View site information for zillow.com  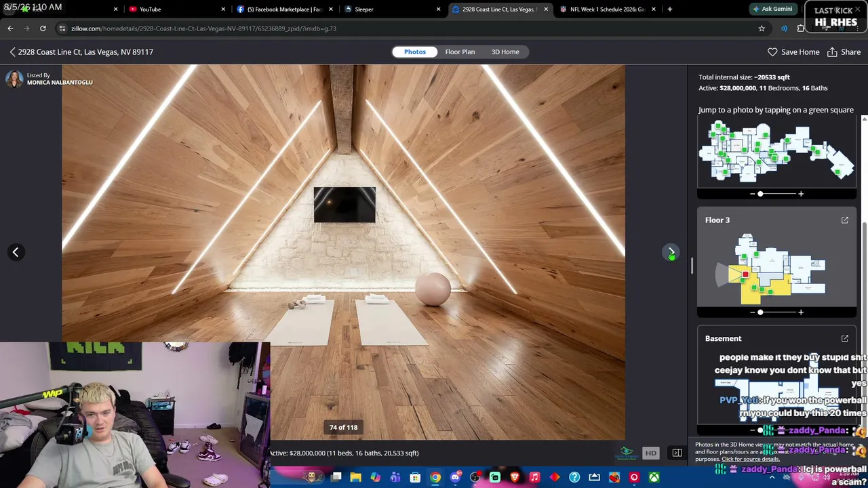tap(62, 28)
